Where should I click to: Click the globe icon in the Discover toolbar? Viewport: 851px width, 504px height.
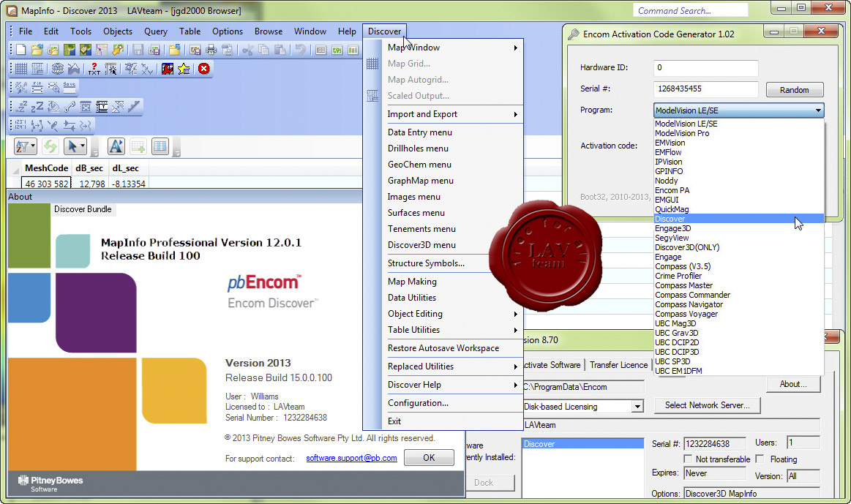click(x=58, y=68)
